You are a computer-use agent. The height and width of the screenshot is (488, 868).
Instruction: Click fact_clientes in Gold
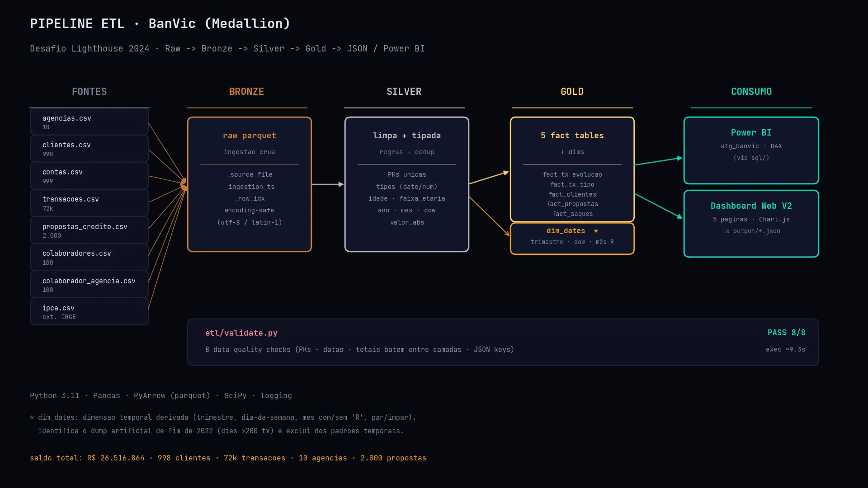[572, 194]
